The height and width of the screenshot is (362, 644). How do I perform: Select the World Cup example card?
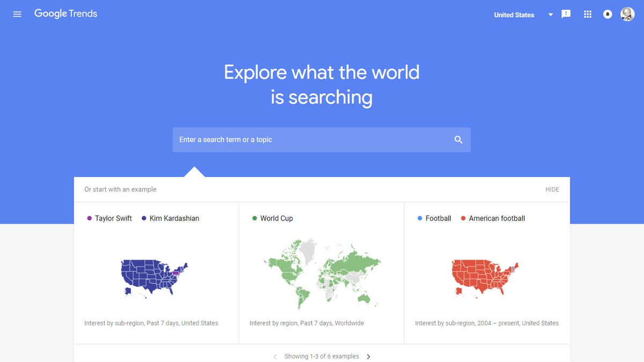click(x=321, y=274)
